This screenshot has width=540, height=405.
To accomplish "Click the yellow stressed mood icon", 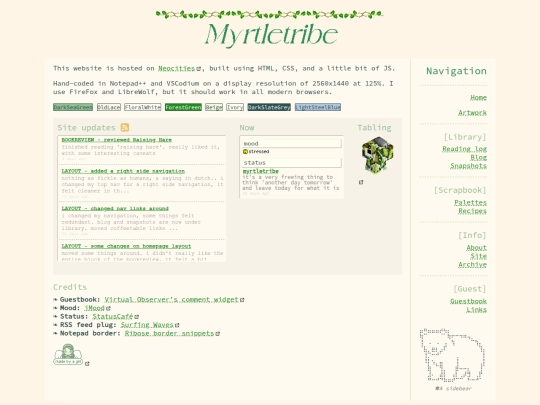I will pos(246,152).
